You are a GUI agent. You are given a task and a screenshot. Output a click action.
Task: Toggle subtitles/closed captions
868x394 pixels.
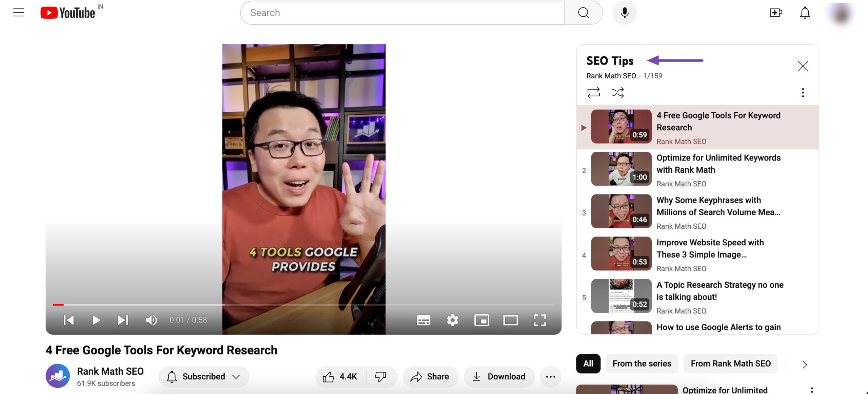[423, 320]
